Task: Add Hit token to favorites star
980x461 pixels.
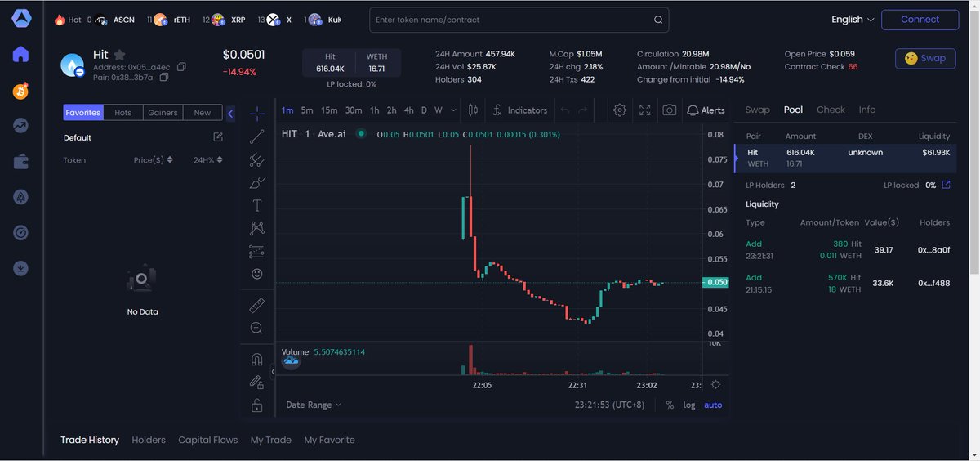Action: [119, 55]
